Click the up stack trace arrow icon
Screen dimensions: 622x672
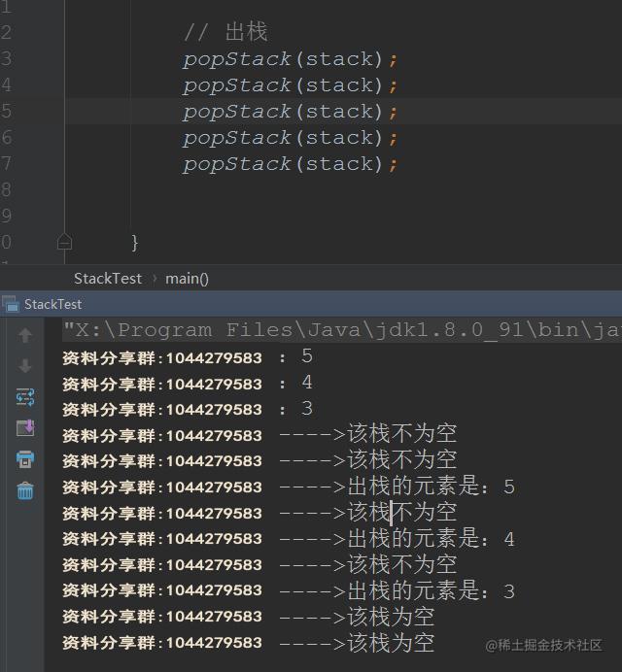(25, 335)
